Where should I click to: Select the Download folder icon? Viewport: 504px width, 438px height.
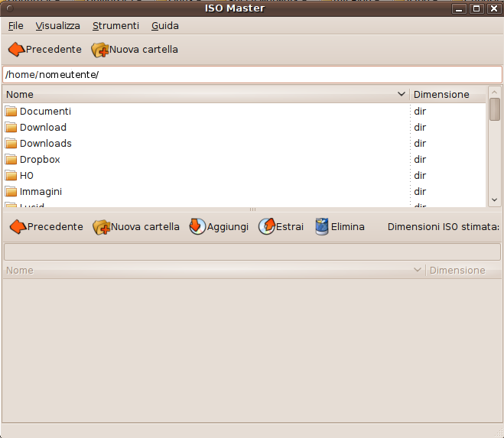[11, 127]
